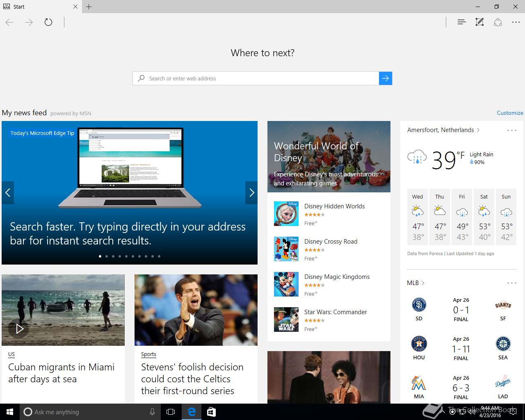Go to previous slide in Edge Tip carousel
The width and height of the screenshot is (525, 420).
point(8,192)
